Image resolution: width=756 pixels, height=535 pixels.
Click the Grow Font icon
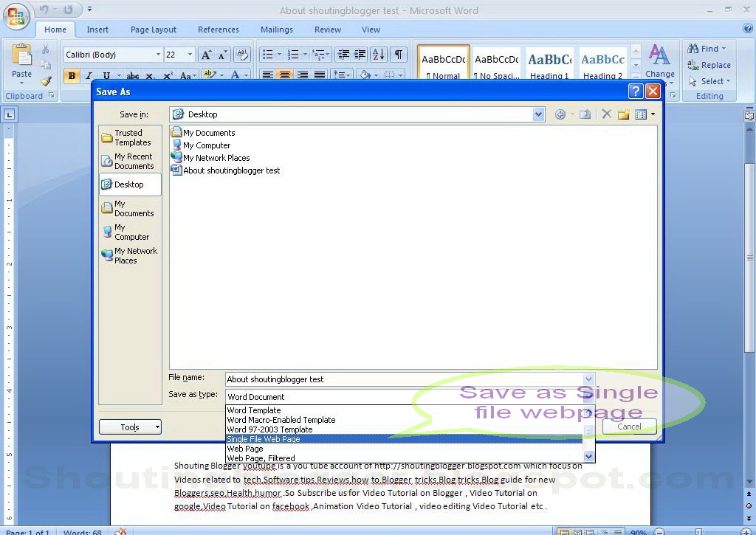coord(206,55)
